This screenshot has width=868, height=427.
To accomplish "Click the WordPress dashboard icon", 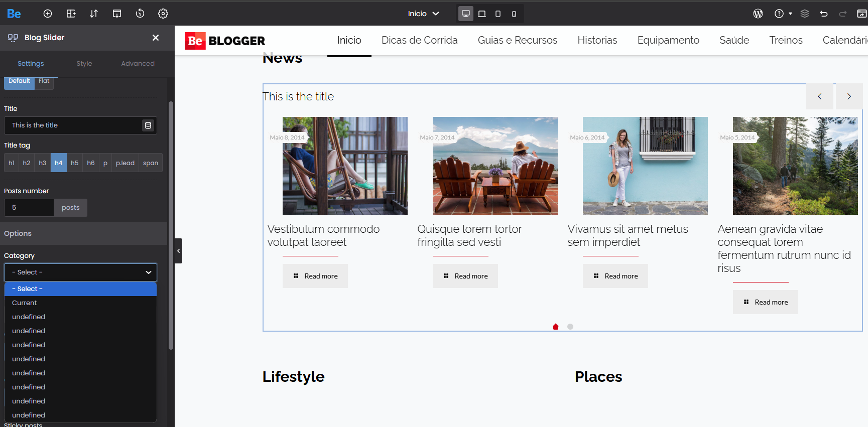I will click(x=758, y=14).
